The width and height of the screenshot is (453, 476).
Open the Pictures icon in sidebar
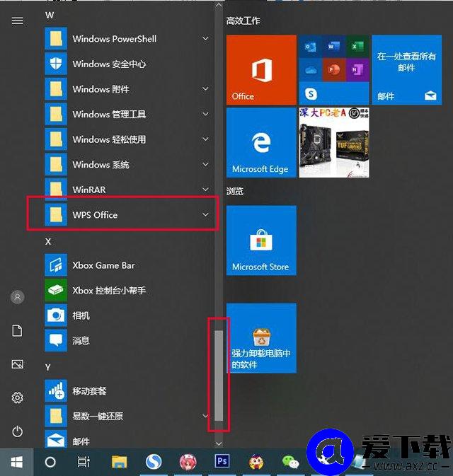[17, 364]
